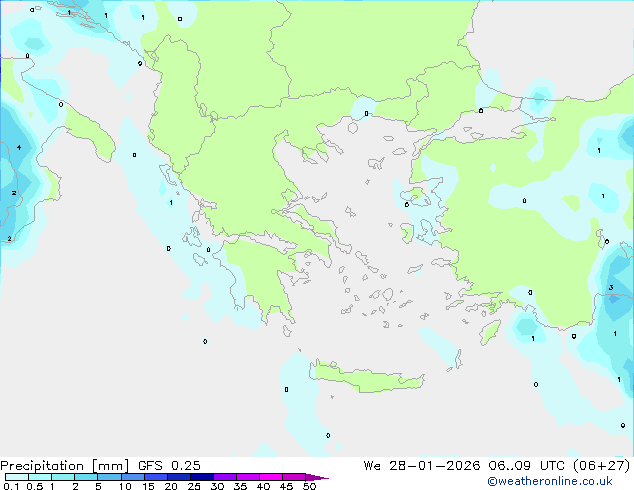The height and width of the screenshot is (490, 634).
Task: Click the Peloponnese peninsula on the map
Action: (x=263, y=279)
